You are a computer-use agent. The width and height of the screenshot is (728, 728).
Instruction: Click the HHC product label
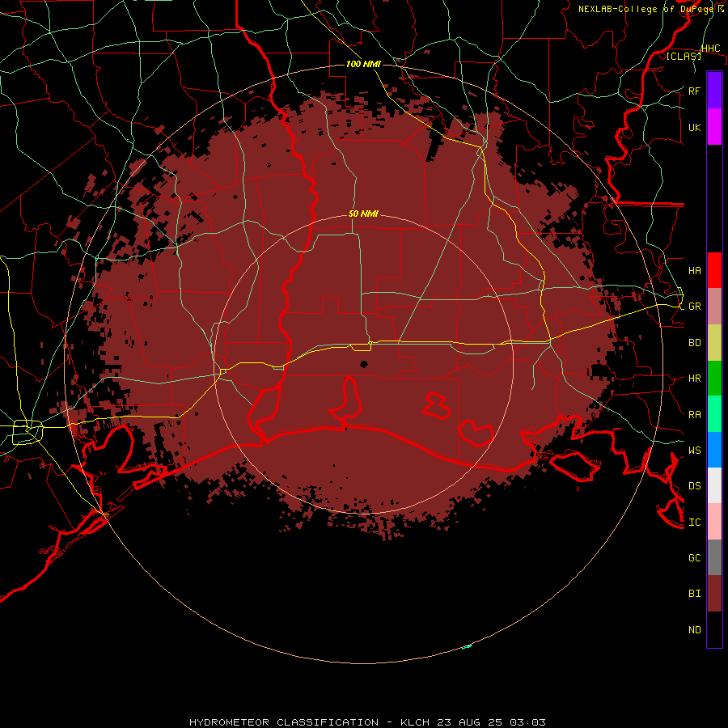710,49
